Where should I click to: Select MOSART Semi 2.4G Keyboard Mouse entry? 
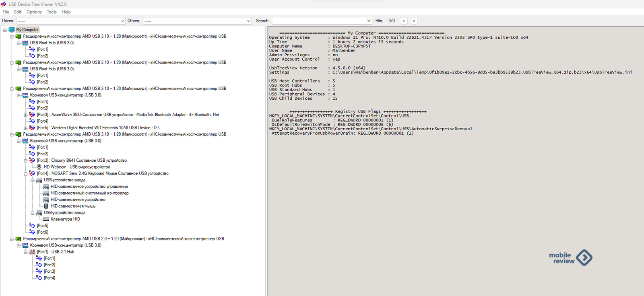click(x=103, y=174)
